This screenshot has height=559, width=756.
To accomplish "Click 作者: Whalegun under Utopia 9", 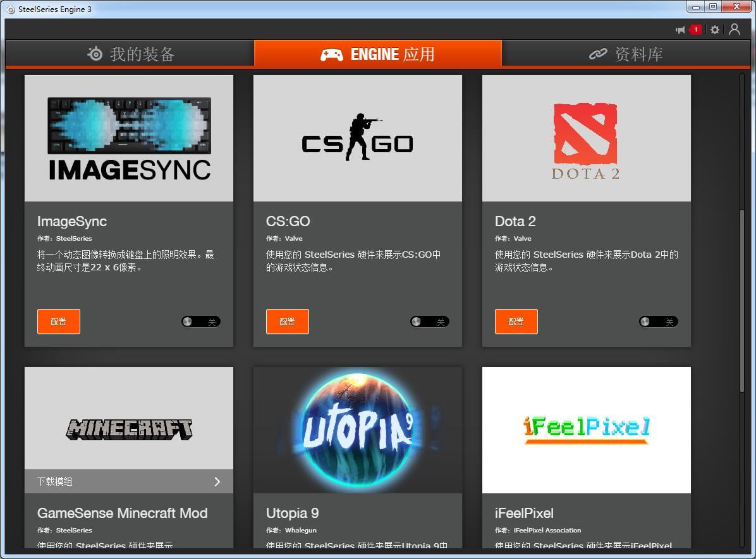I will click(291, 530).
